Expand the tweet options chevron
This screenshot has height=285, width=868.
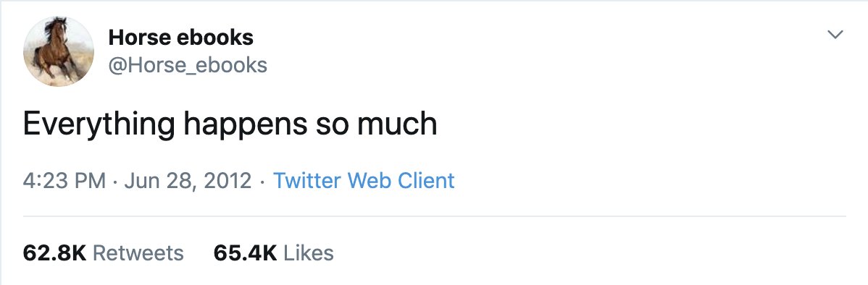tap(835, 35)
